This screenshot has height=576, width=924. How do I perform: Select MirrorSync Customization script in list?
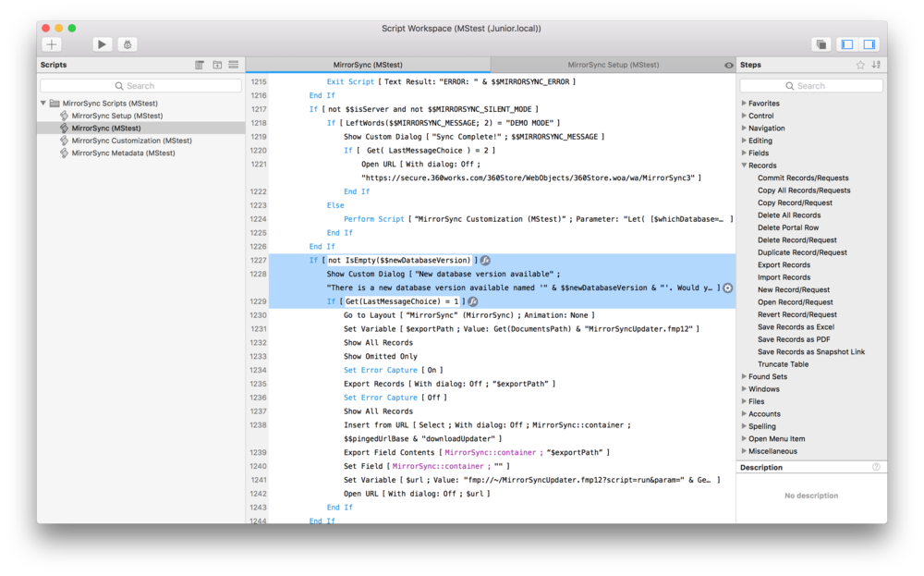click(x=131, y=141)
